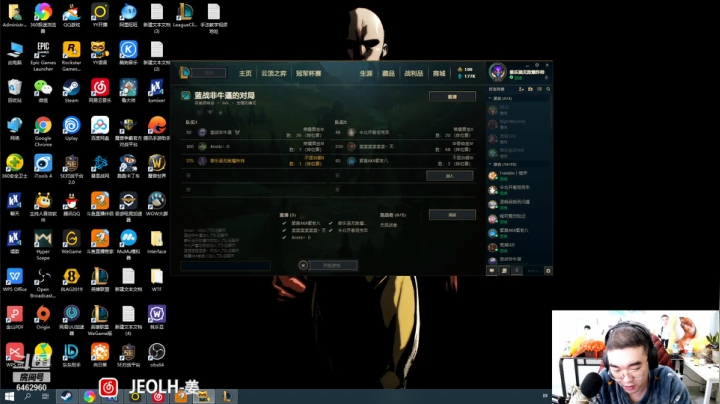Viewport: 720px width, 404px height.
Task: Open the WeChat desktop shortcut
Action: [x=43, y=90]
